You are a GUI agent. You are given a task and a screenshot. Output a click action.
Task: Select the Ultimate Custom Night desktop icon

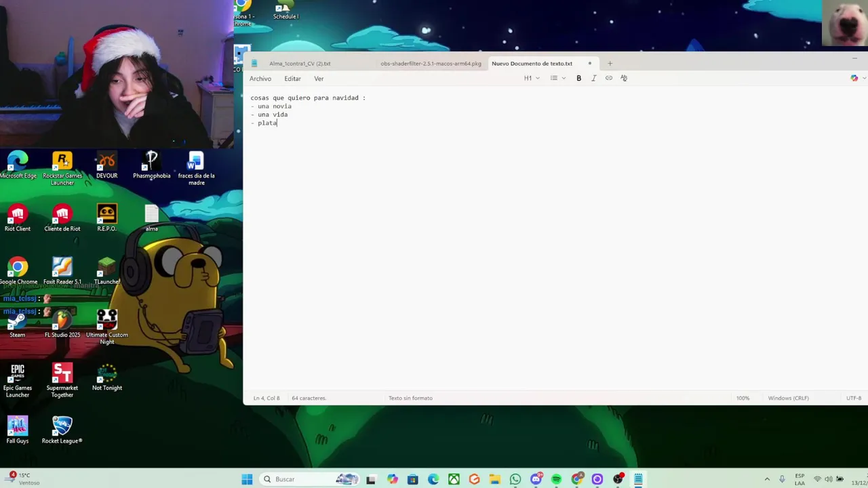coord(106,327)
